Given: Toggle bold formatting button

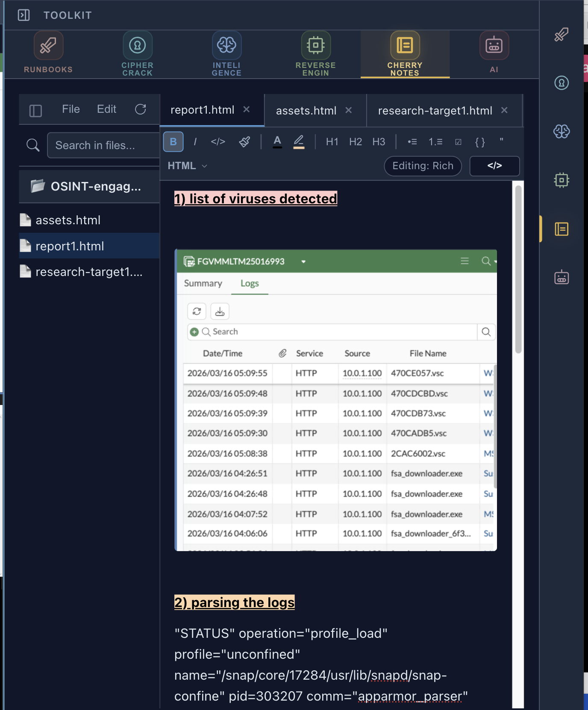Looking at the screenshot, I should (x=173, y=142).
